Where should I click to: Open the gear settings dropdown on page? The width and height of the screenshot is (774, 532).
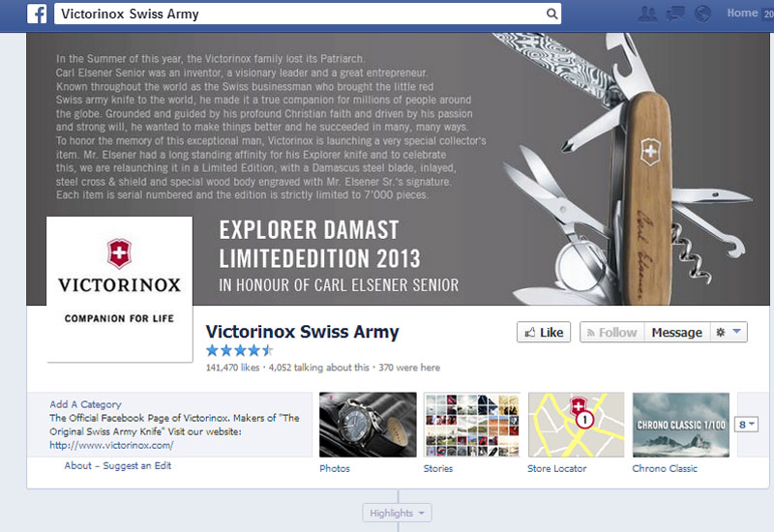(x=729, y=332)
